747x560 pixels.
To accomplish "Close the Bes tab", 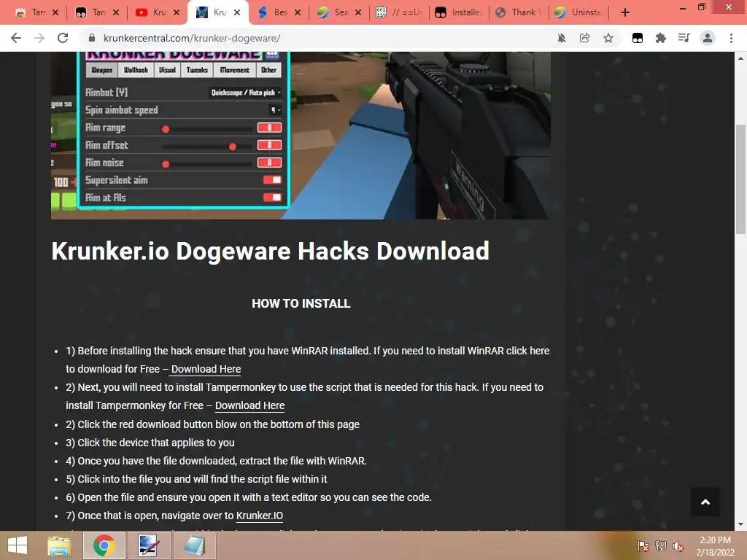I will pyautogui.click(x=298, y=12).
